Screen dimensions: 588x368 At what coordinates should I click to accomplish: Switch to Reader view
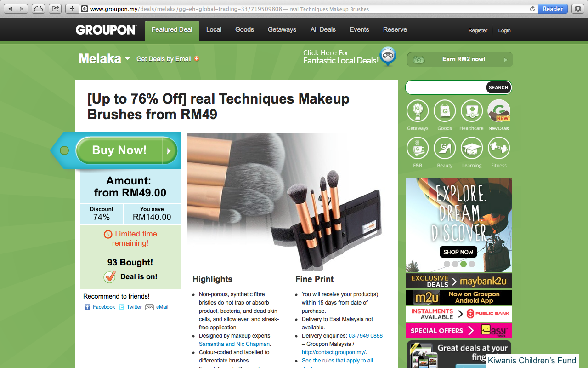553,9
